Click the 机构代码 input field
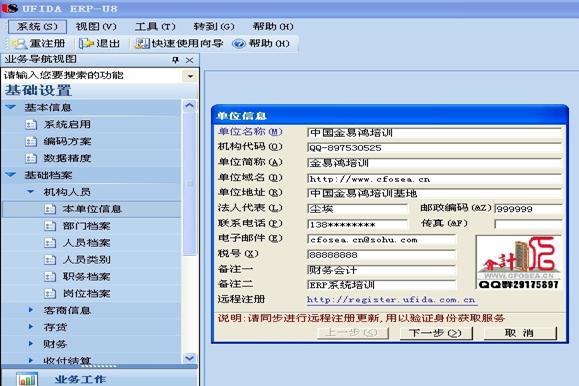Viewport: 579px width, 386px height. point(434,148)
